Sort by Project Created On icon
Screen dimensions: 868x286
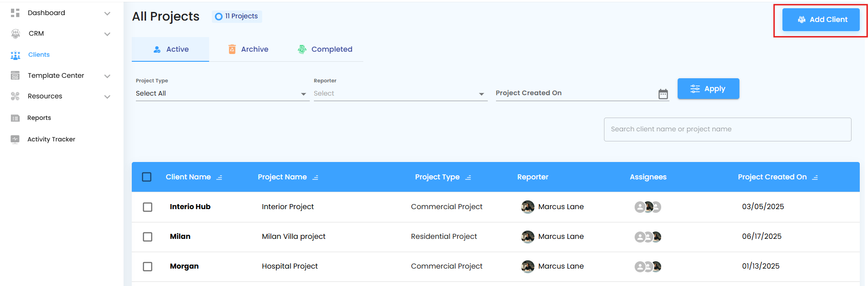(815, 178)
